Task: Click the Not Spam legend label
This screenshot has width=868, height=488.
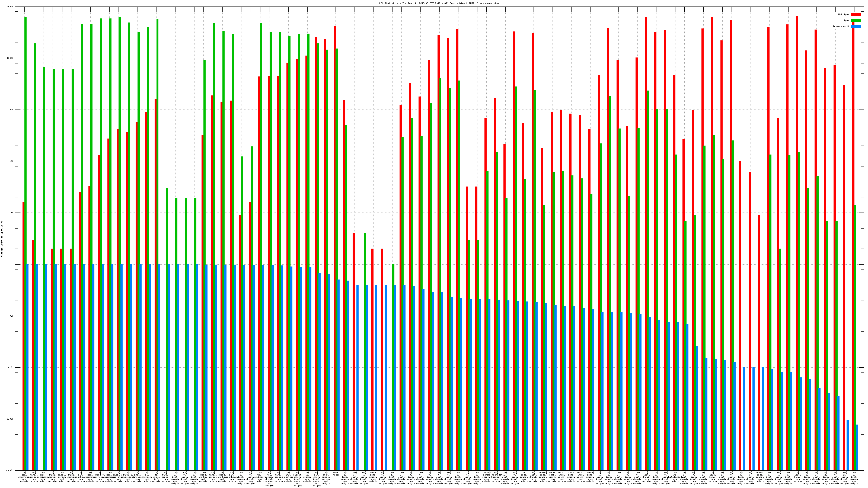Action: 844,14
